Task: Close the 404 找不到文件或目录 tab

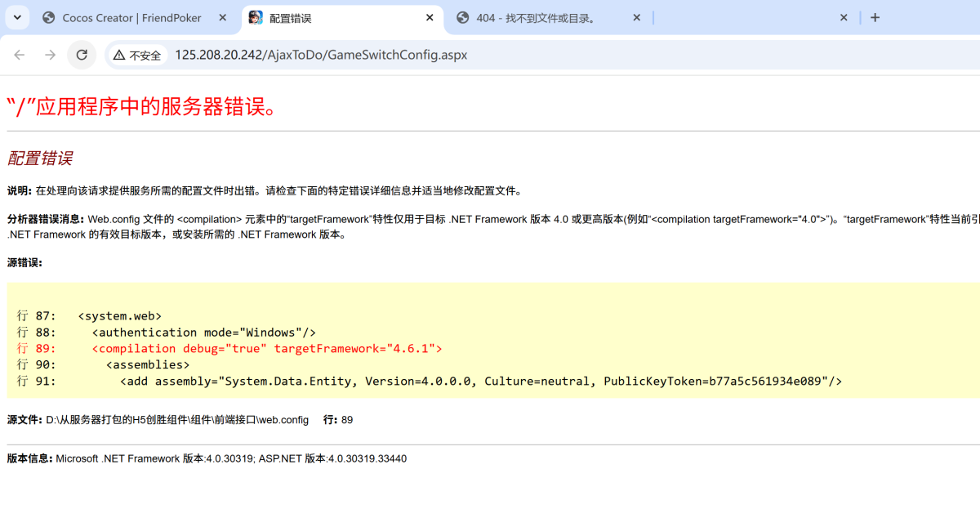Action: [637, 18]
